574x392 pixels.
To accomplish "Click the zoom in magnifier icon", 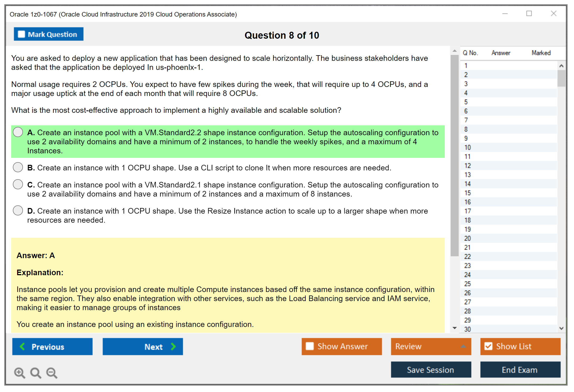I will pyautogui.click(x=19, y=373).
